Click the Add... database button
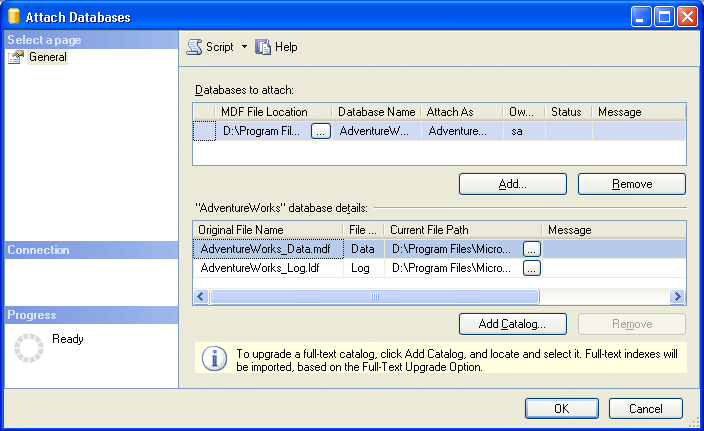The image size is (704, 431). [512, 184]
